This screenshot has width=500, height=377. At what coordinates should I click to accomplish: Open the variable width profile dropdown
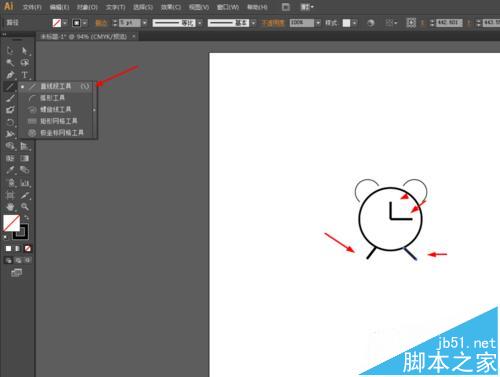[199, 23]
